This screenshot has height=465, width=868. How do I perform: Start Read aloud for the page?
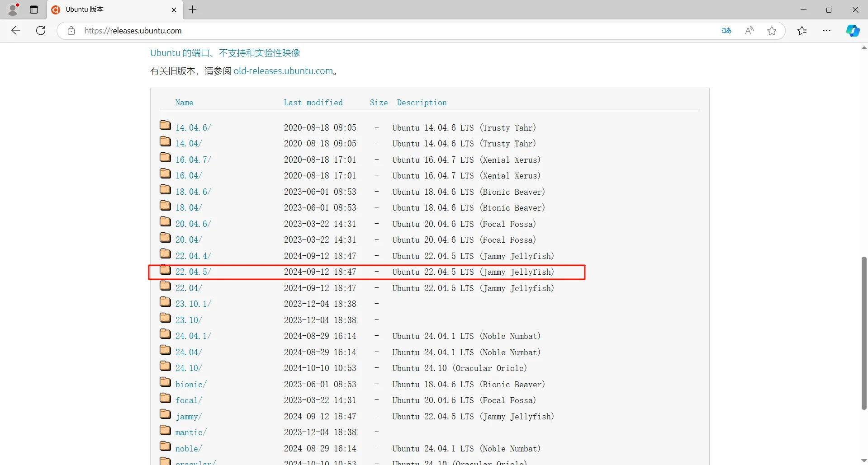click(749, 30)
